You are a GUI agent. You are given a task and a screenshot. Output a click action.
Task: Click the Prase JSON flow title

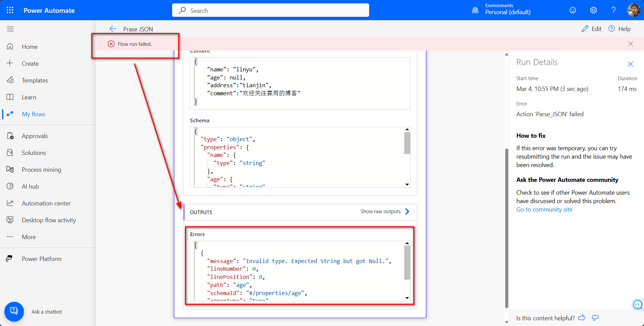pos(138,29)
